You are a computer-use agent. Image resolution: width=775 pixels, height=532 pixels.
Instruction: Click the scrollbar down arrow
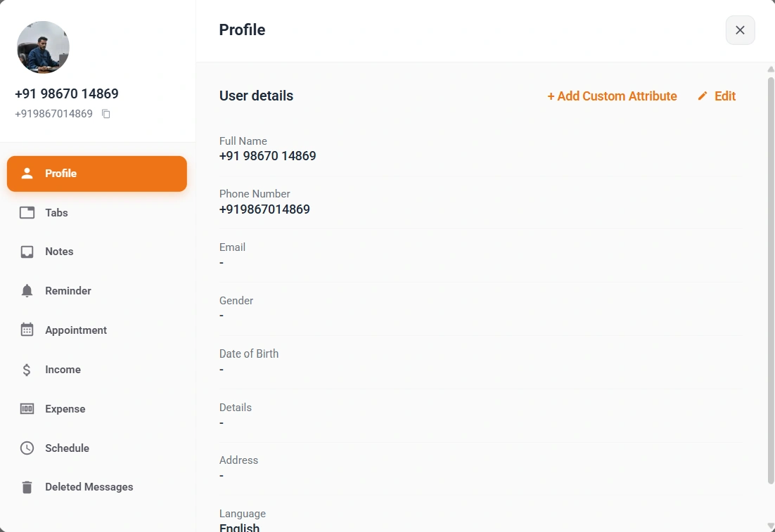(771, 526)
